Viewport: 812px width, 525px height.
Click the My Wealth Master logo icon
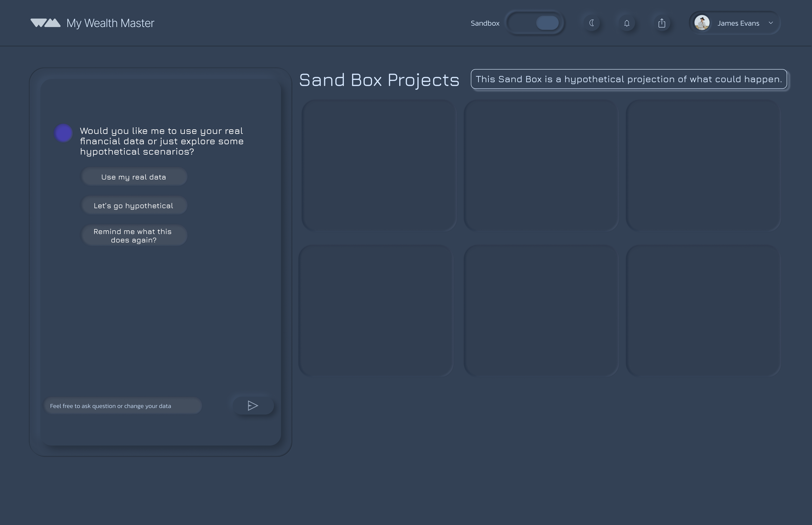(x=45, y=23)
